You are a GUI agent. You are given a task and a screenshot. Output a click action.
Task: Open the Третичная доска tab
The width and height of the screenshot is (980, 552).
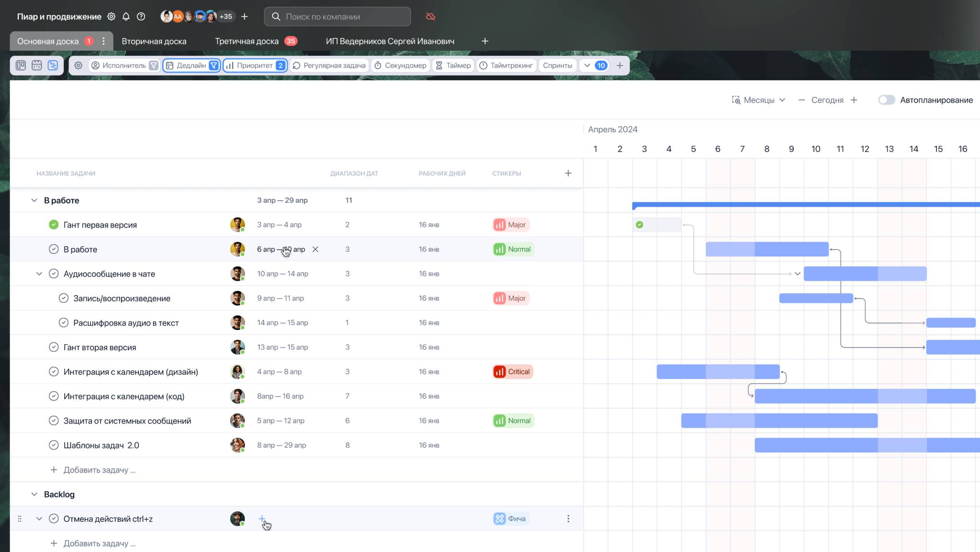tap(246, 41)
